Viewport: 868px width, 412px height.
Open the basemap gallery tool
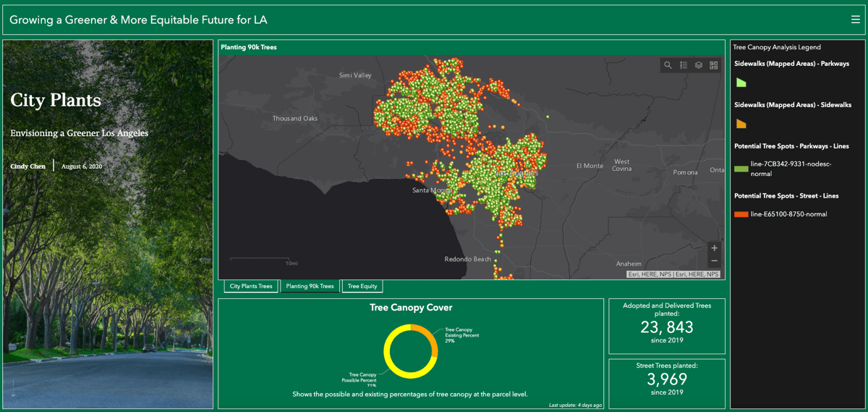click(x=714, y=65)
